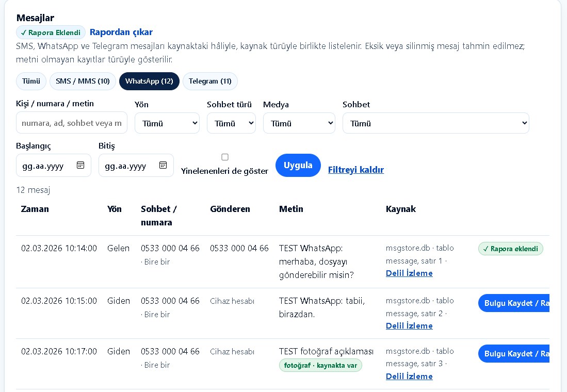Switch to SMS / MMS (10) tab
Viewport: 567px width, 392px height.
click(83, 81)
